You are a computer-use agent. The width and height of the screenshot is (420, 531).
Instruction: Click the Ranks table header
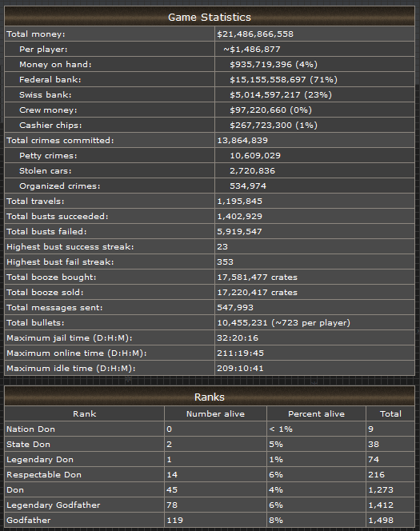pos(210,397)
